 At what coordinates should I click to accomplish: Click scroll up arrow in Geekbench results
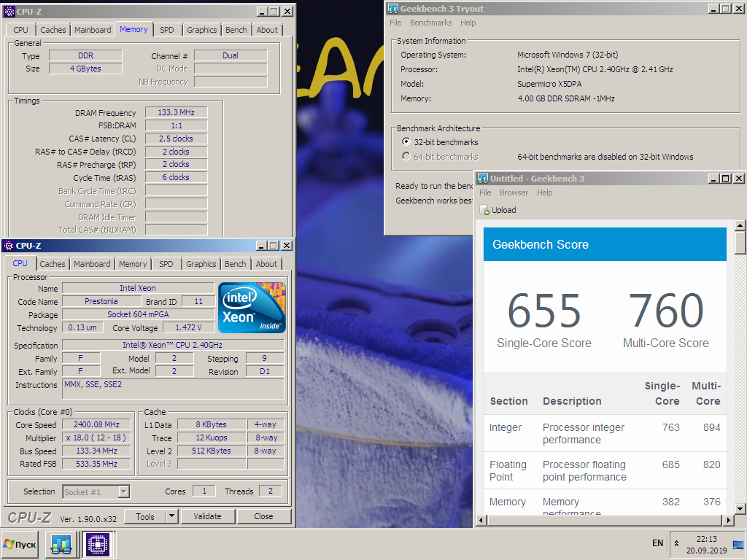(x=740, y=225)
